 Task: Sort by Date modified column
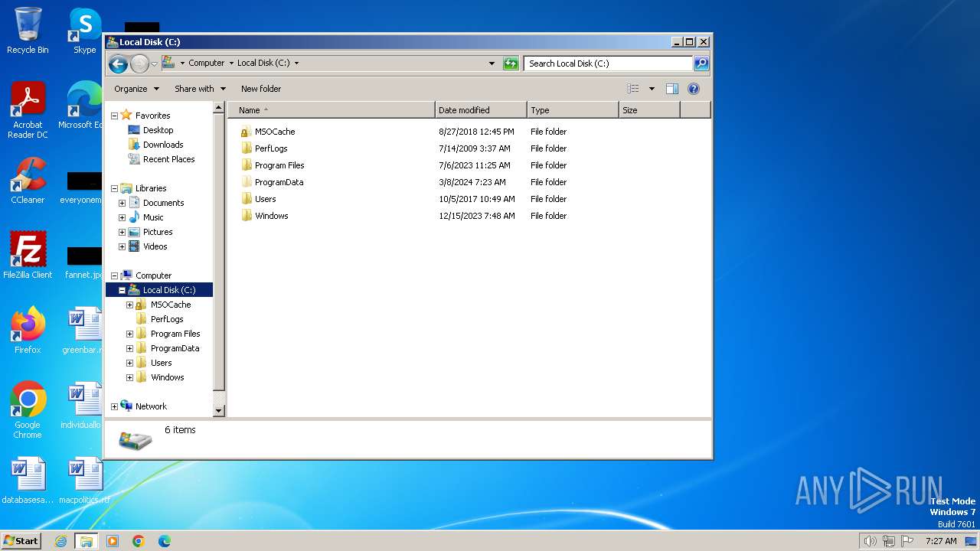[x=481, y=110]
